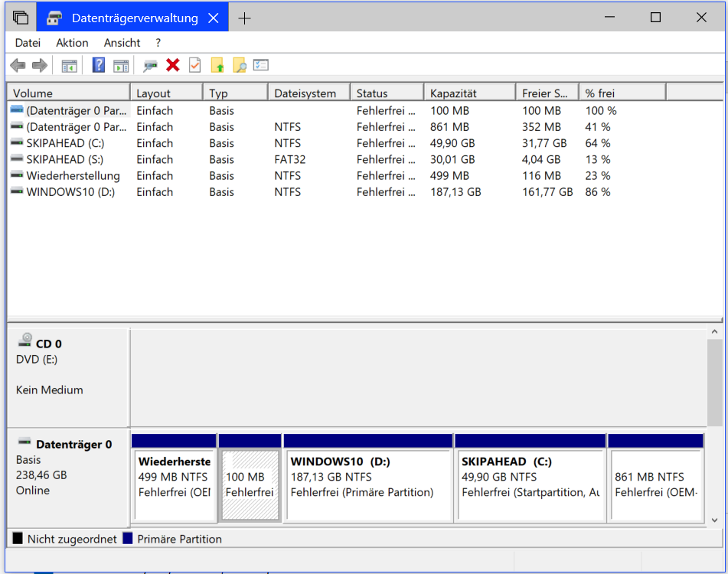Maximize the Datenträgerverwaltung window
The image size is (728, 574).
click(x=655, y=18)
